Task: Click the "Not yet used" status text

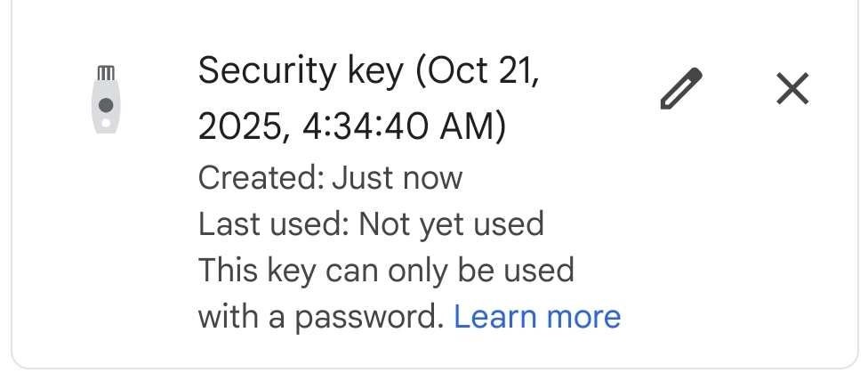Action: pos(451,223)
